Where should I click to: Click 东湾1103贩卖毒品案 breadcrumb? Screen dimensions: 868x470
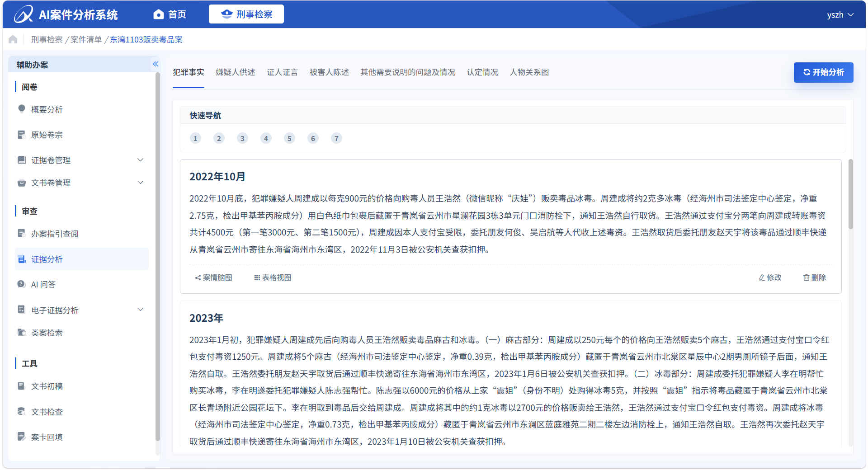[146, 39]
